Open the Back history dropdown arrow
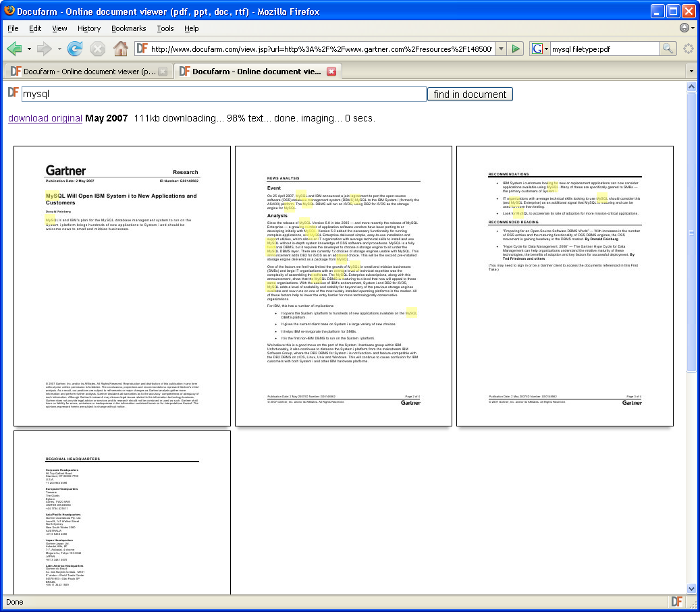Image resolution: width=700 pixels, height=612 pixels. pyautogui.click(x=29, y=49)
